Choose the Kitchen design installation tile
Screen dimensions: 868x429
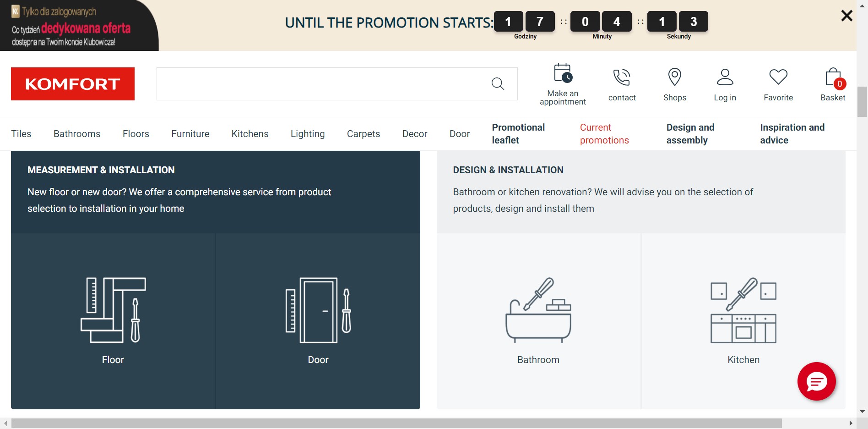[x=743, y=321]
